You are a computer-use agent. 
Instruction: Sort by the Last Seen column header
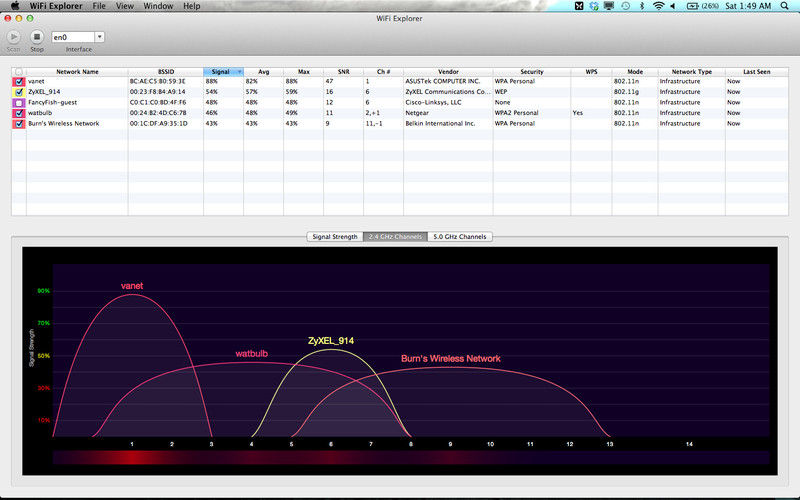click(x=757, y=71)
